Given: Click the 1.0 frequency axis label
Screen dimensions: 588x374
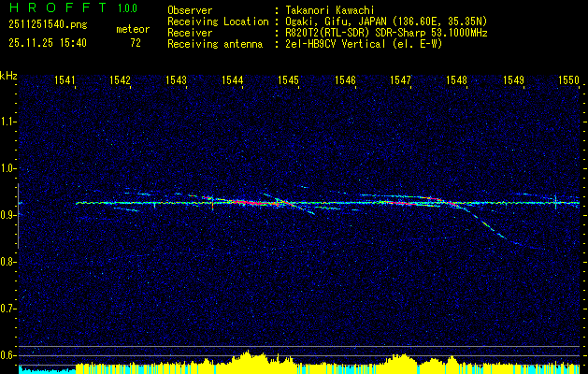Looking at the screenshot, I should pos(8,168).
